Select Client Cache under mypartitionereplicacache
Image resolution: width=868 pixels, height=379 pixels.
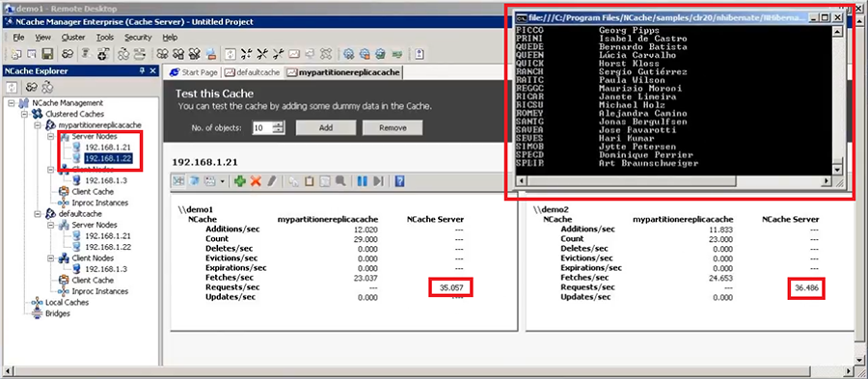92,192
